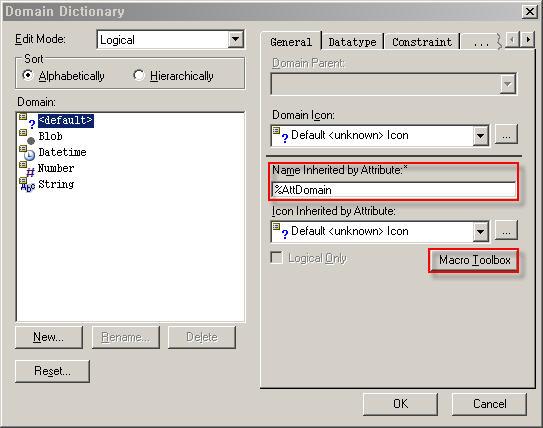Click the Reset... button
Screen dimensions: 543x428
click(52, 371)
